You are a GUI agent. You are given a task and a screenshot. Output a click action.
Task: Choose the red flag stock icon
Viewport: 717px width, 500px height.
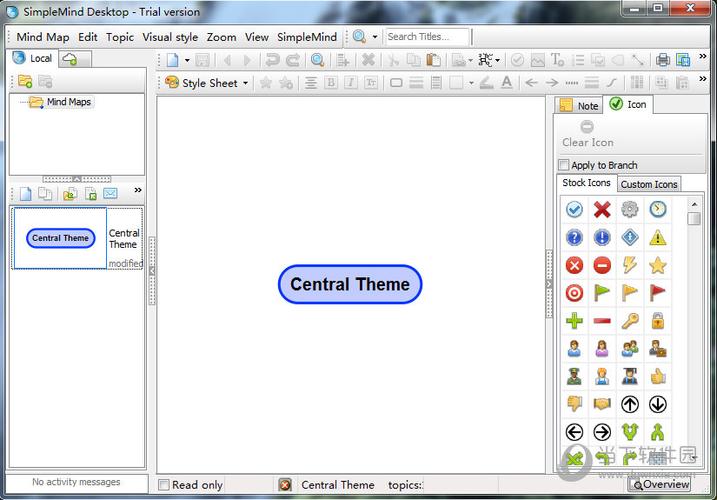[x=658, y=293]
